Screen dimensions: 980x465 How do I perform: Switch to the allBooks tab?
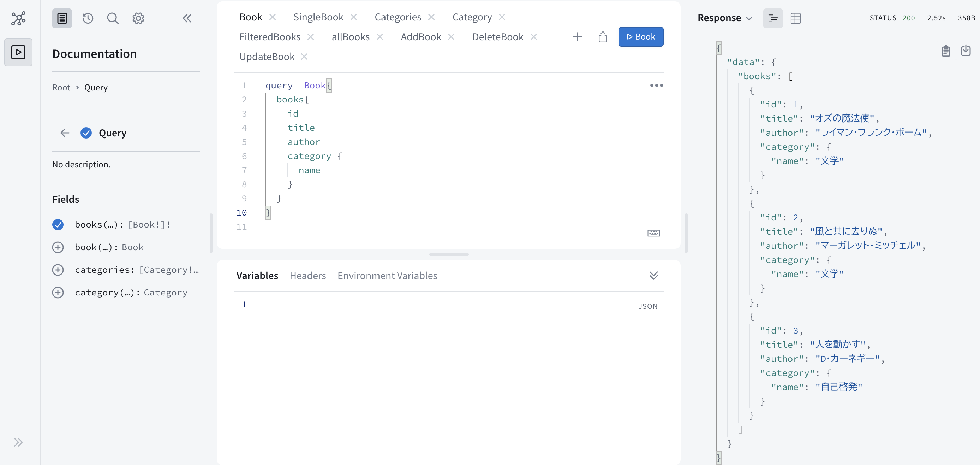pos(351,36)
